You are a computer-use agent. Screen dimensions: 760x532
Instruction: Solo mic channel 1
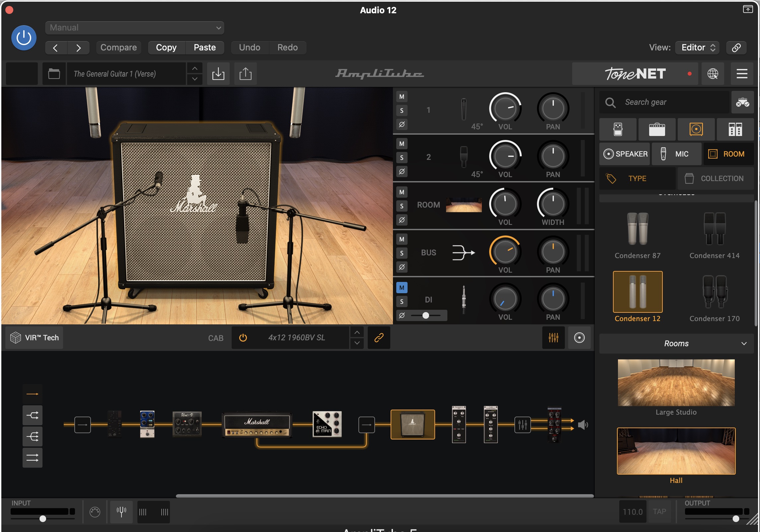[x=402, y=111]
